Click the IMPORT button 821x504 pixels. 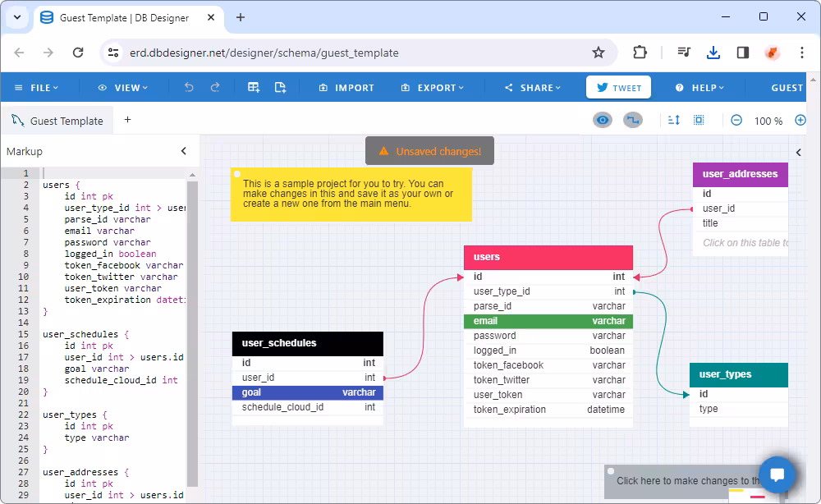tap(346, 88)
